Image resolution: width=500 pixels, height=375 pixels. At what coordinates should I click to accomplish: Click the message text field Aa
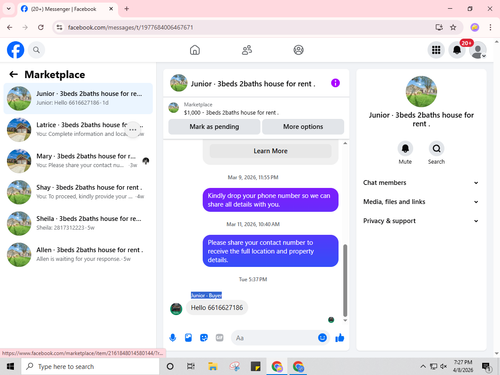coord(275,338)
